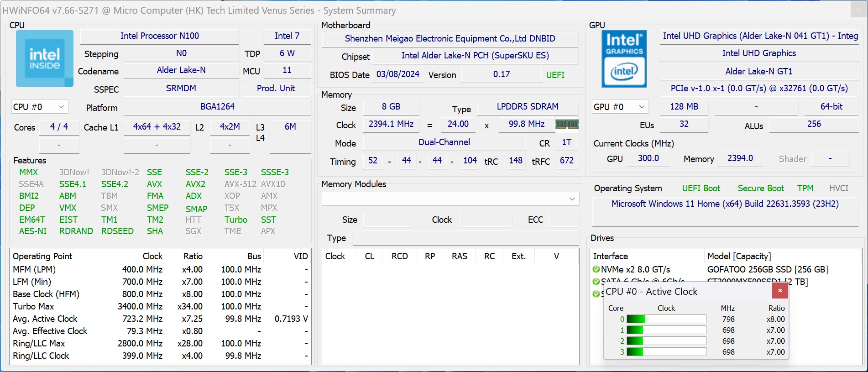Click the tRFC value 672
The image size is (868, 372).
(x=567, y=161)
